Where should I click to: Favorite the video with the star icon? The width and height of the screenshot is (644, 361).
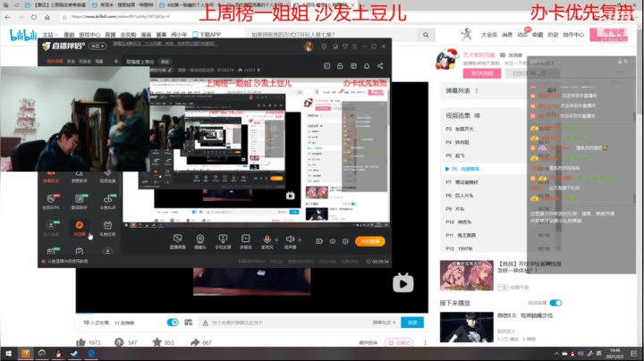tap(157, 342)
